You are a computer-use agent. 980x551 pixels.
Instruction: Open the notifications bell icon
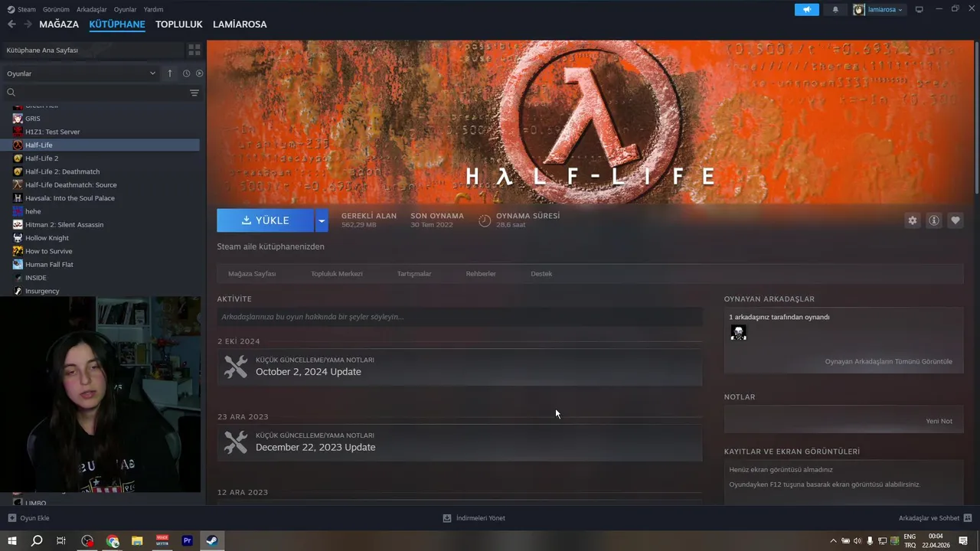point(835,9)
